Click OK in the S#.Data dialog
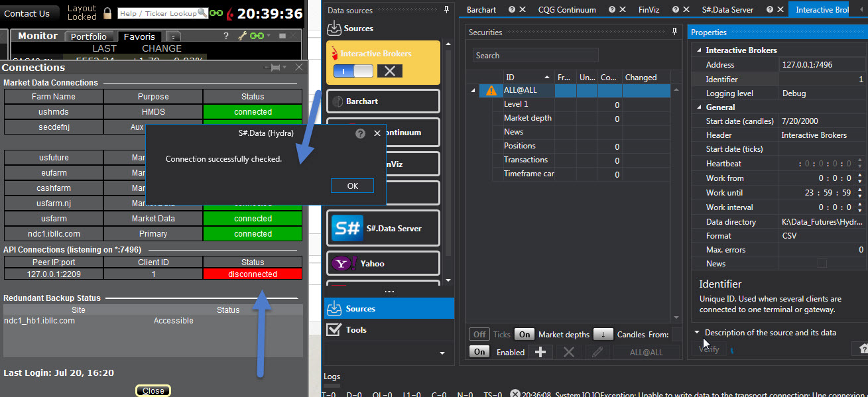The image size is (868, 397). [x=353, y=186]
